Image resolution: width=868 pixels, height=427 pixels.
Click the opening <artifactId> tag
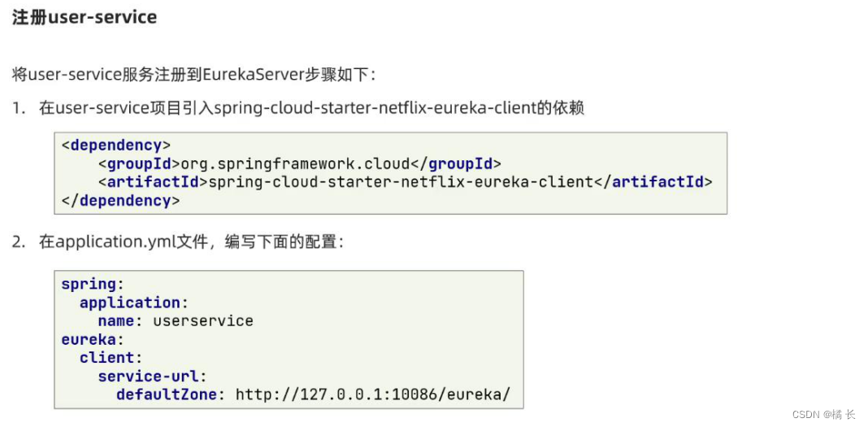[153, 182]
